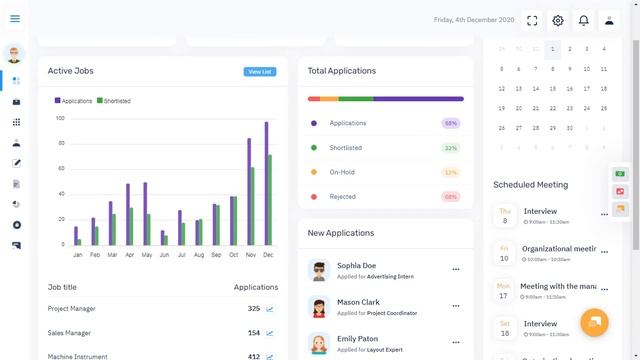Click the page vertical scrollbar
This screenshot has height=360, width=640.
pos(636,145)
